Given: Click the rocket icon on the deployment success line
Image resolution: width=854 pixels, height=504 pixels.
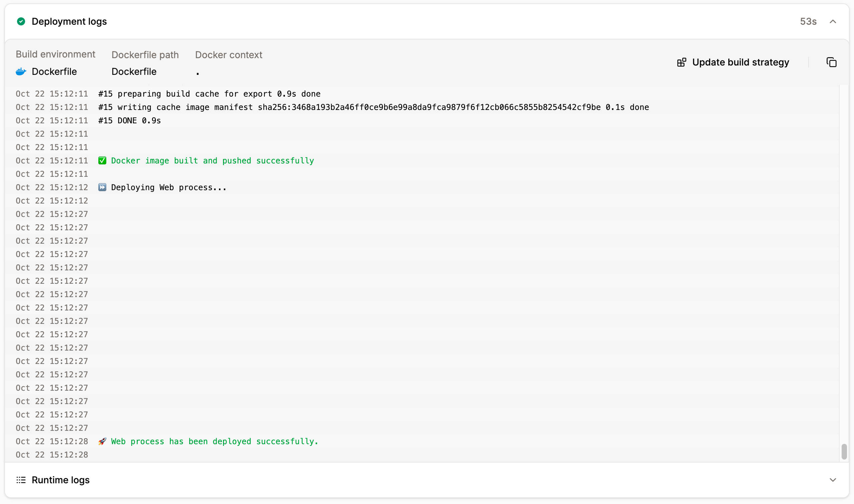Looking at the screenshot, I should (x=102, y=441).
